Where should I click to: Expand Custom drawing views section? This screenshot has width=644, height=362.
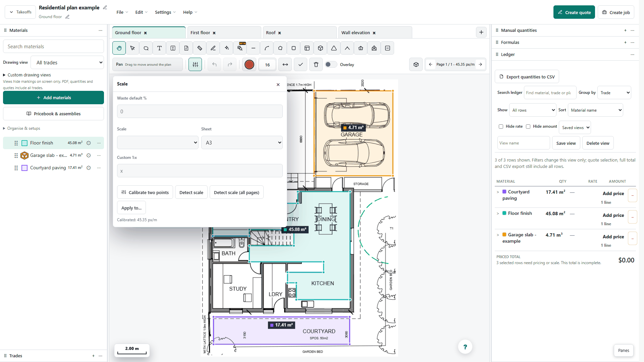tap(27, 75)
